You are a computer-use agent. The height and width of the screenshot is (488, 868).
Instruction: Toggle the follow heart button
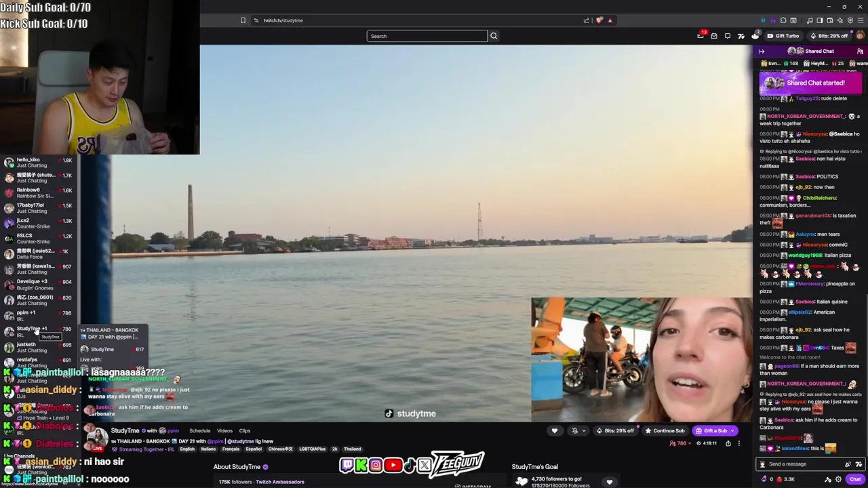coord(555,431)
